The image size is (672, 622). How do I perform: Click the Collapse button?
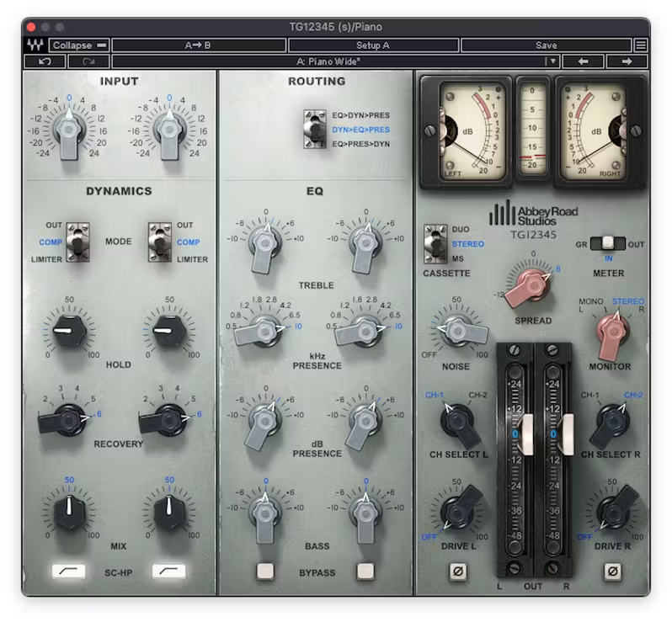[79, 45]
